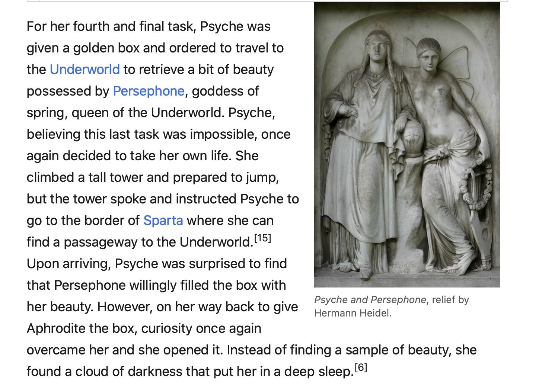Screen dimensions: 542x392
Task: Enlarge the Psyche and Persephone relief image
Action: [407, 145]
